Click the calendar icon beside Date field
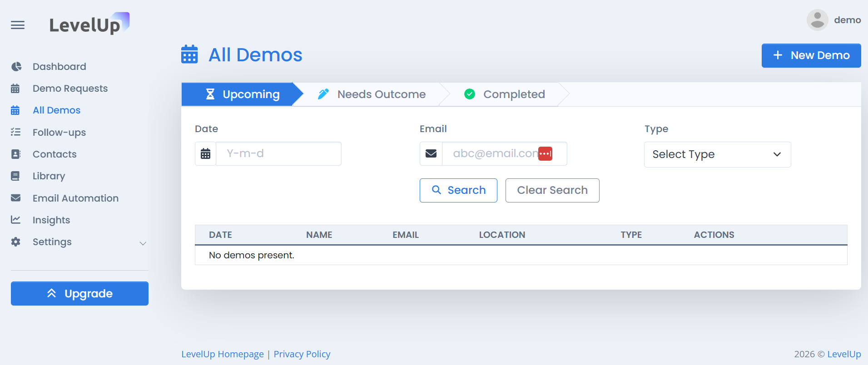This screenshot has height=365, width=868. pyautogui.click(x=206, y=153)
